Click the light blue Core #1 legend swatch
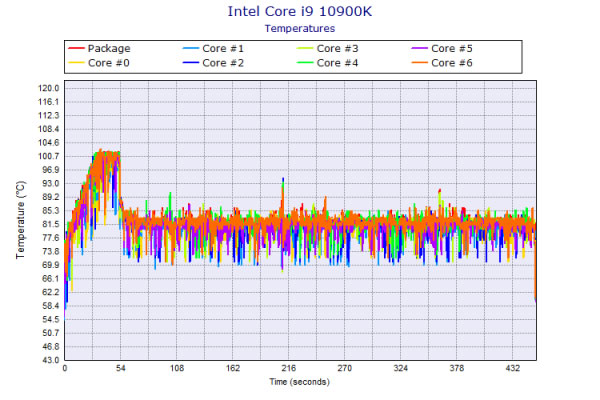This screenshot has width=600, height=400. 191,48
